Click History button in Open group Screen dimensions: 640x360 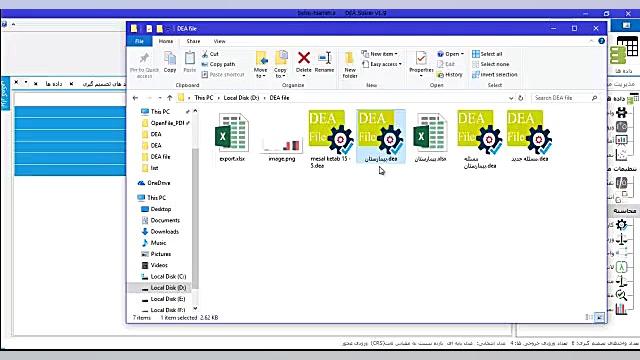(449, 75)
